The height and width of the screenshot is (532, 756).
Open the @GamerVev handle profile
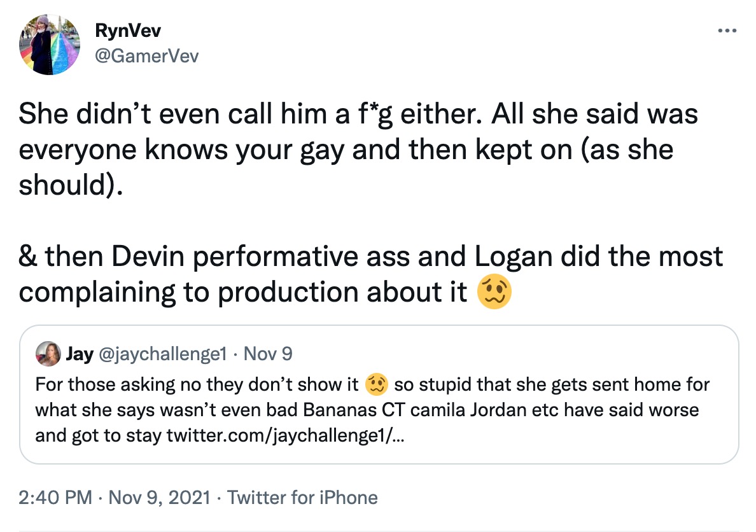click(x=146, y=56)
